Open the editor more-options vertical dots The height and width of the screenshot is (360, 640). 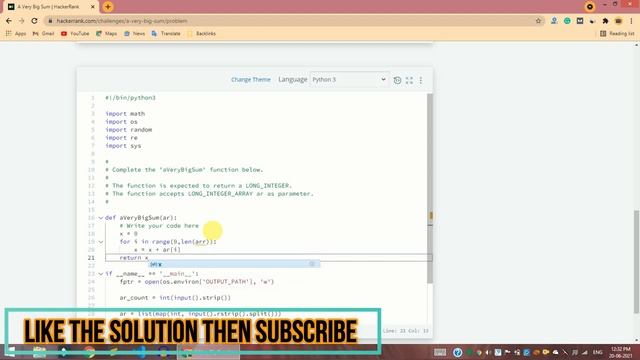pyautogui.click(x=421, y=80)
